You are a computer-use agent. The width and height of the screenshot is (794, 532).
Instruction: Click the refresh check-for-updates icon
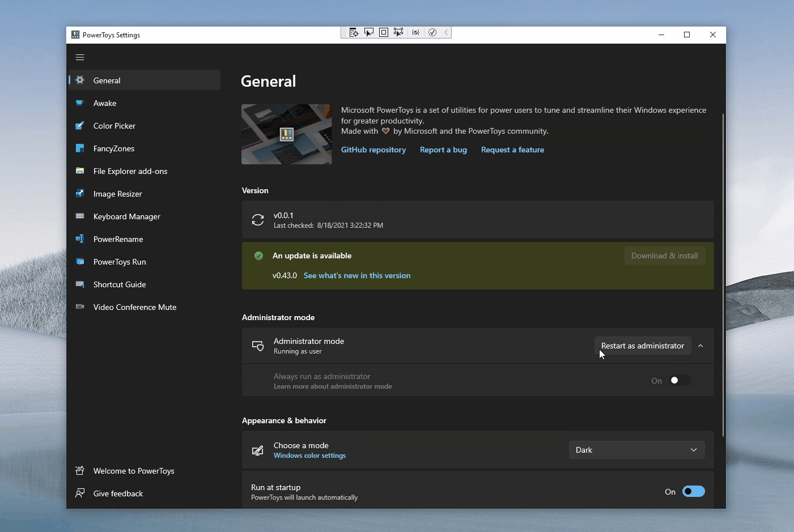coord(258,220)
